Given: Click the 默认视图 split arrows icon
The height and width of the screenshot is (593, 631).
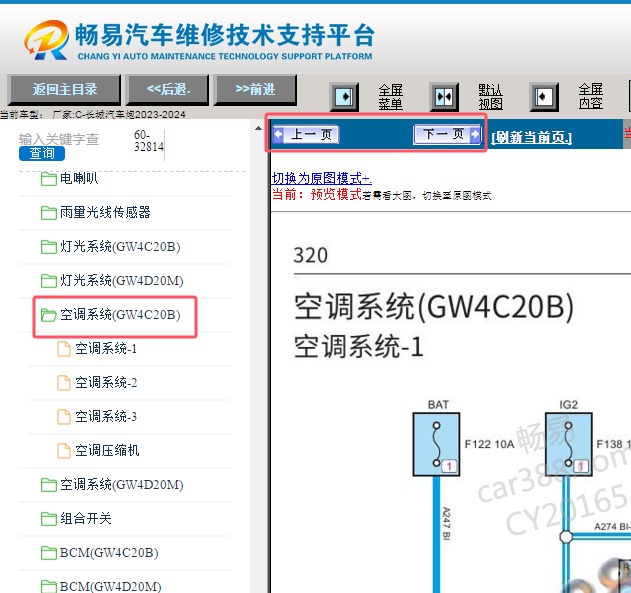Looking at the screenshot, I should (x=444, y=97).
